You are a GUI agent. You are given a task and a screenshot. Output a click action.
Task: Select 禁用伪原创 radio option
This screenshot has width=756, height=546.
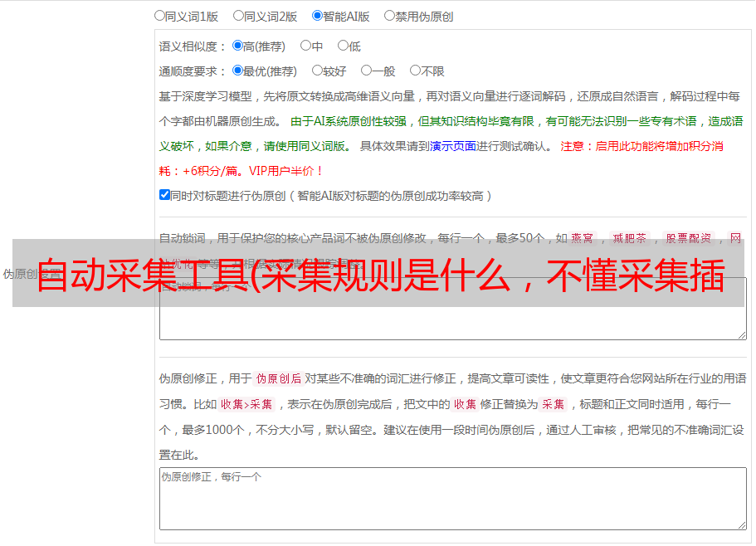[389, 16]
